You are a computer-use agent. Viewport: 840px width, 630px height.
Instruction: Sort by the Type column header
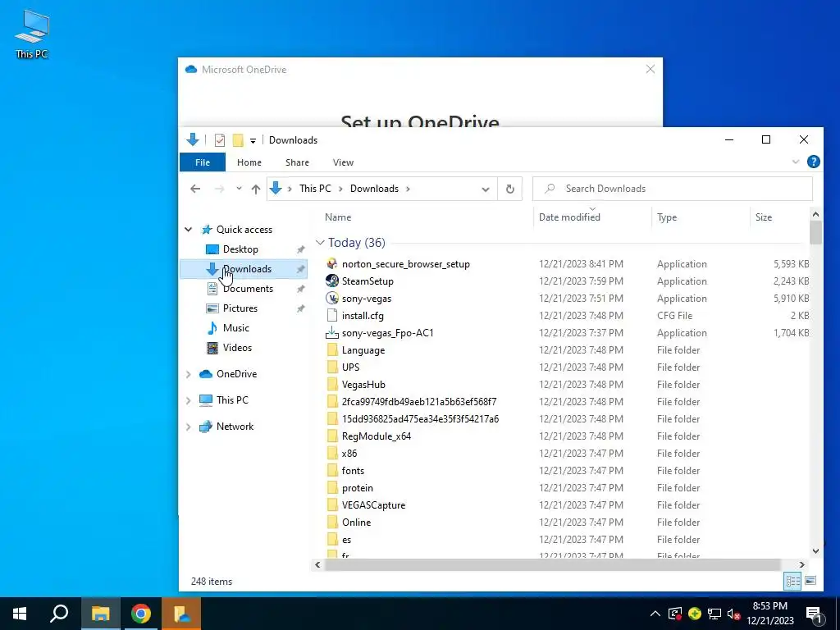pyautogui.click(x=666, y=217)
